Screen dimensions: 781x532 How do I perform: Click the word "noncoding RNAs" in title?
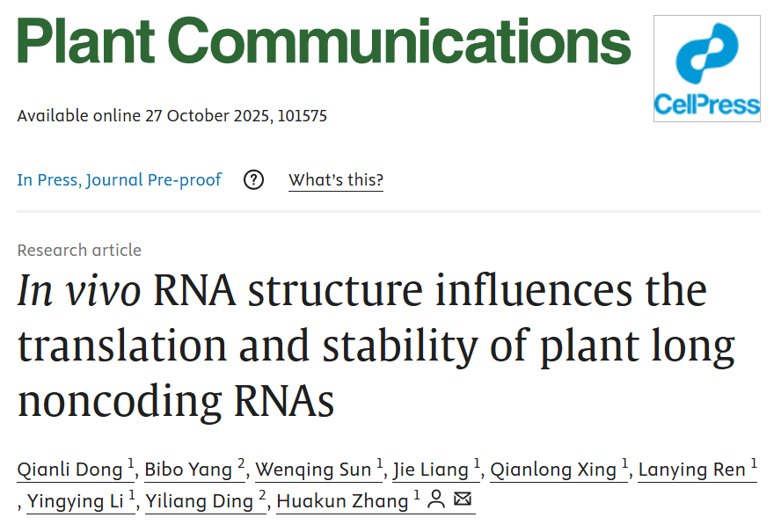point(176,401)
